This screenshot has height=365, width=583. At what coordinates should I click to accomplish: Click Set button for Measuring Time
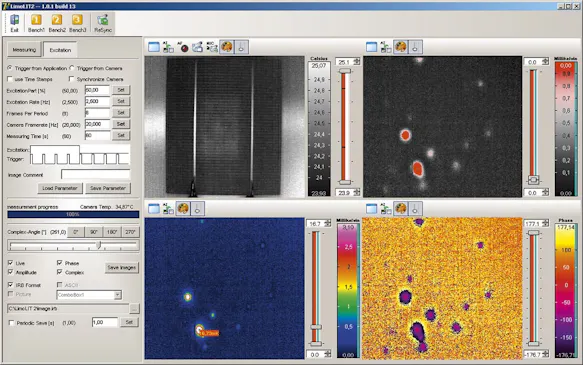[121, 135]
